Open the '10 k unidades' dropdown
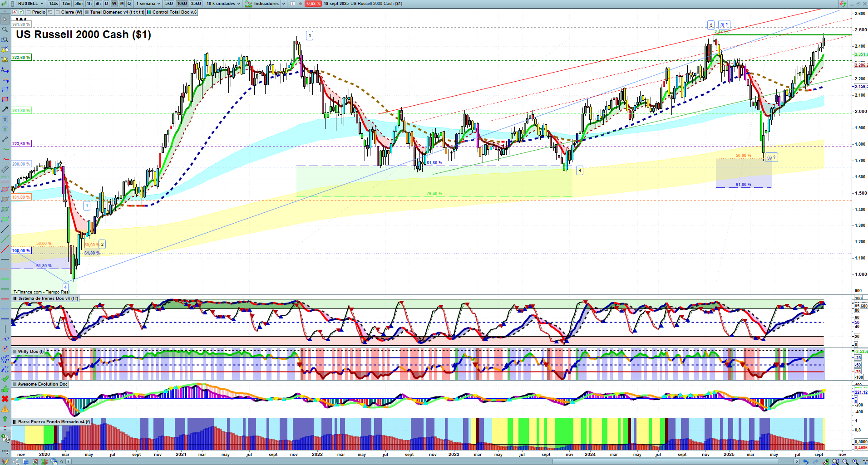Image resolution: width=868 pixels, height=465 pixels. tap(223, 4)
